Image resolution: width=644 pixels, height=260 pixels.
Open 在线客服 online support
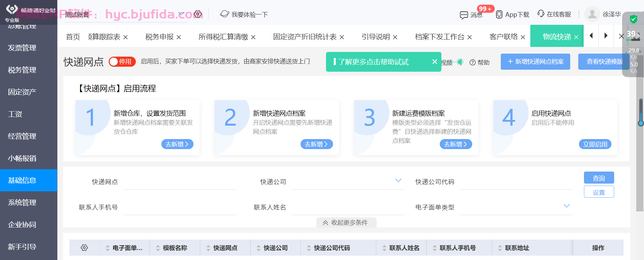pos(554,14)
